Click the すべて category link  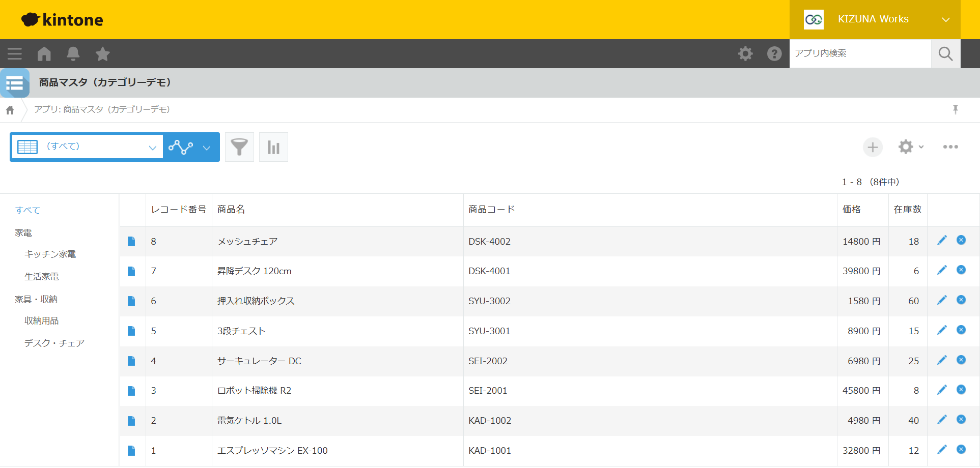click(27, 210)
